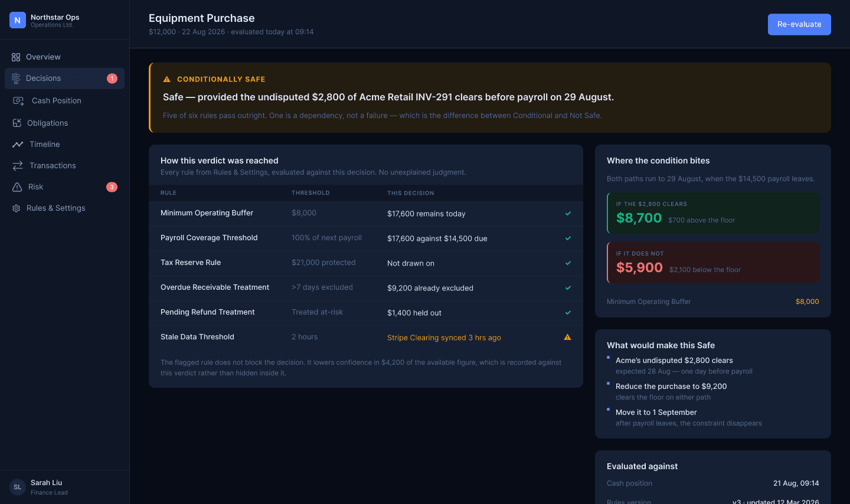This screenshot has width=850, height=504.
Task: Click the Overdue Receivable Treatment pass checkmark
Action: coord(568,288)
